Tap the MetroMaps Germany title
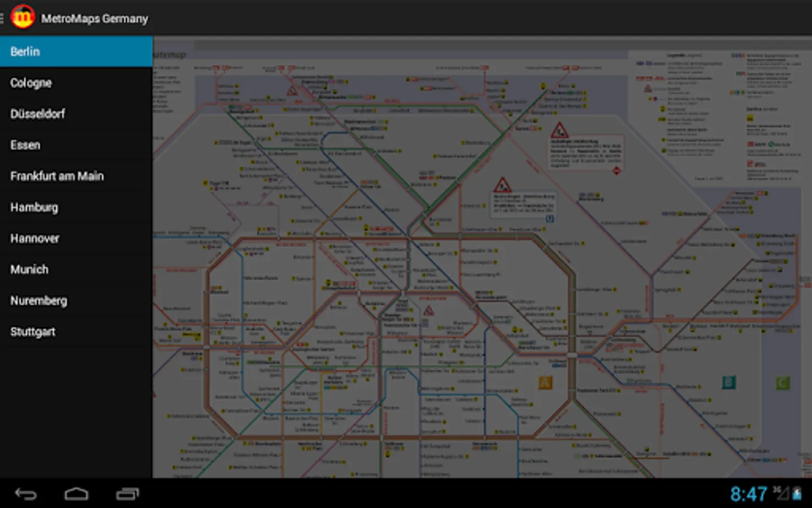 coord(95,19)
